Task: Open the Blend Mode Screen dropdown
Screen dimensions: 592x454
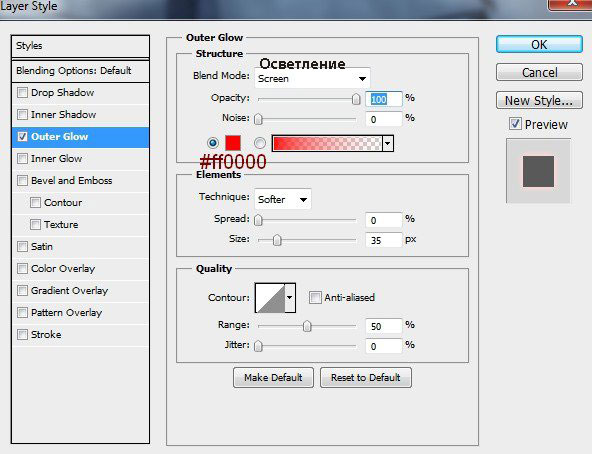Action: click(312, 79)
